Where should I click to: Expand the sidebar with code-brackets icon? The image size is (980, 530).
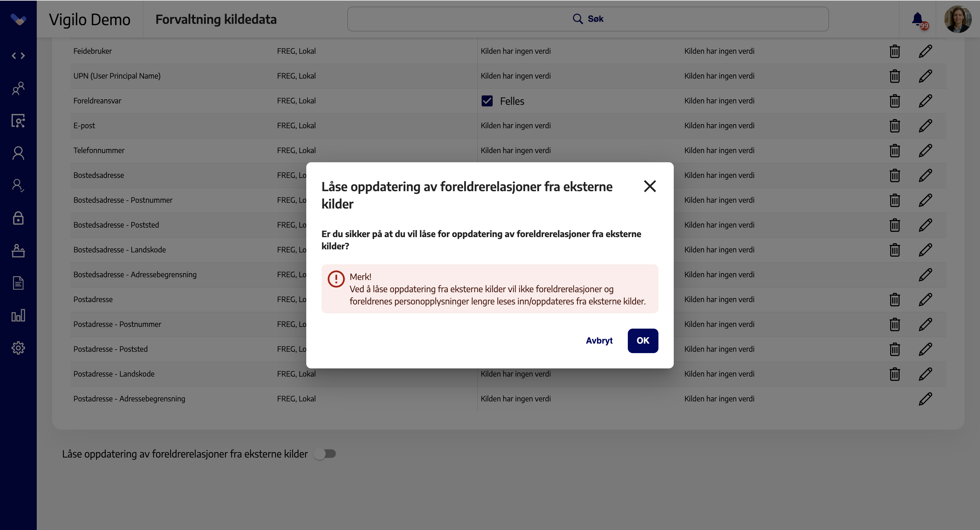click(18, 56)
